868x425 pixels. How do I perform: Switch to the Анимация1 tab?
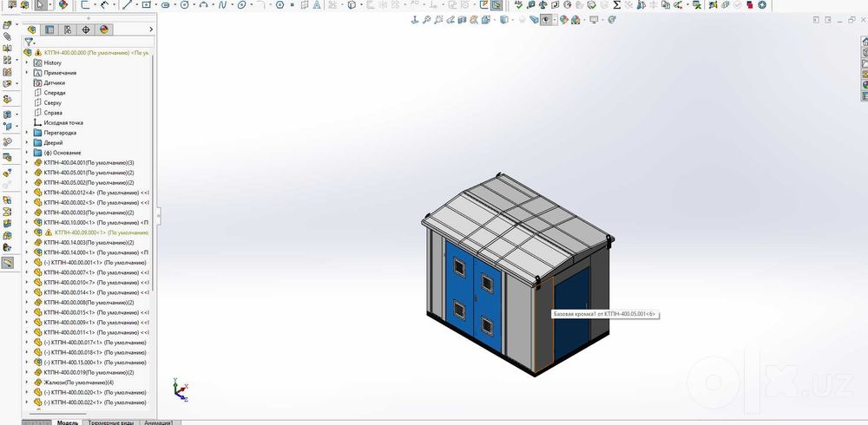point(159,422)
